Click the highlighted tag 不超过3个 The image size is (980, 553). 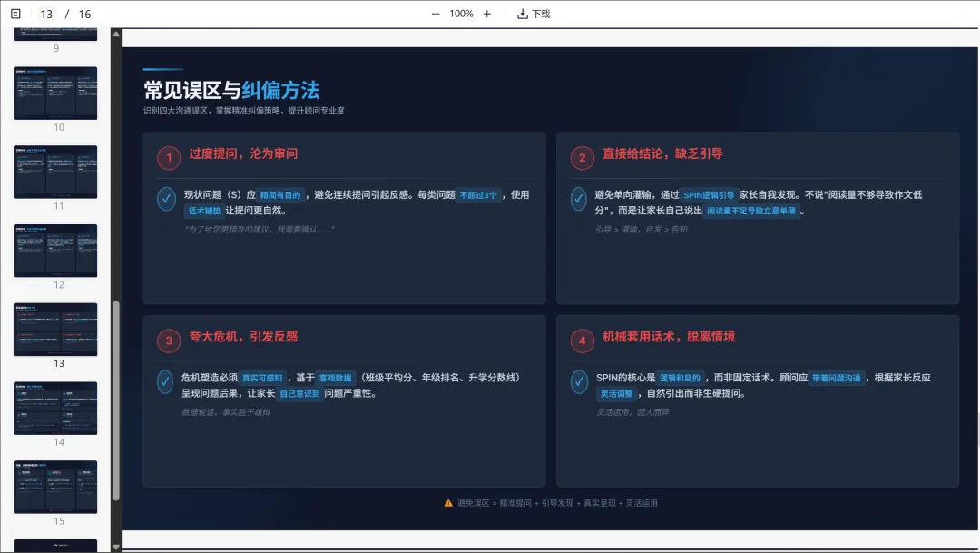click(478, 195)
